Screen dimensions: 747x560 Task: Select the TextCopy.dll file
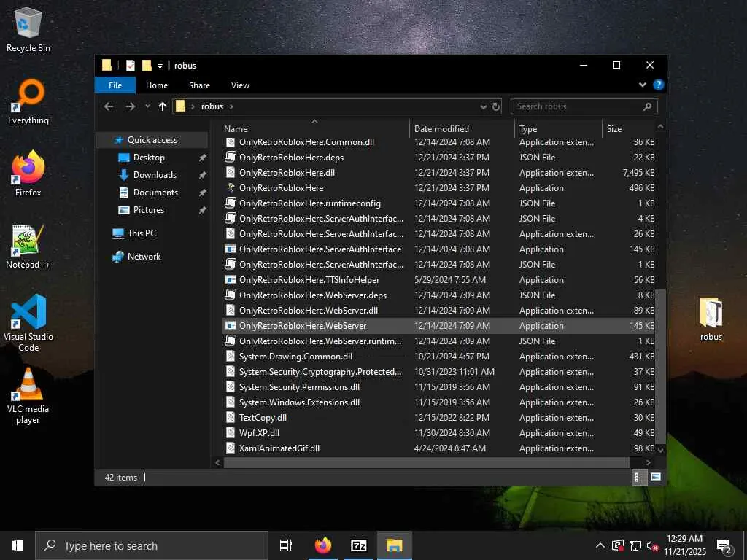click(x=438, y=418)
